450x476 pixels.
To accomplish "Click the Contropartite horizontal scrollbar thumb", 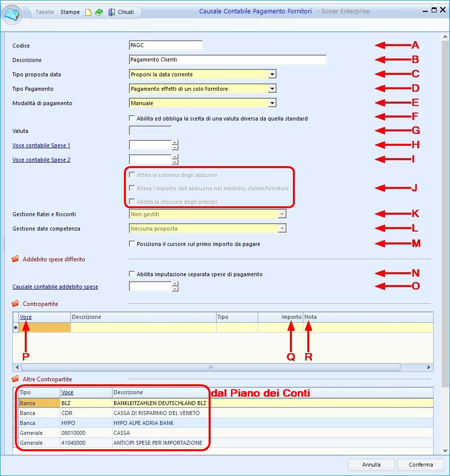I will tap(210, 367).
